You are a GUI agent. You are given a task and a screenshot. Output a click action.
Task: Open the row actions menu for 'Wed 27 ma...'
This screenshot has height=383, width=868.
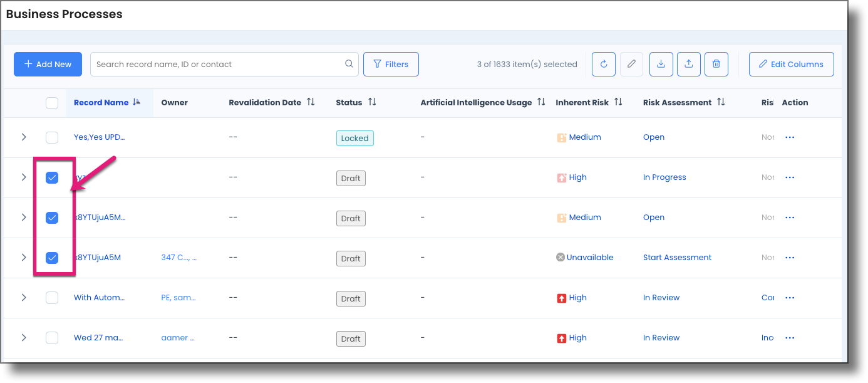click(790, 337)
